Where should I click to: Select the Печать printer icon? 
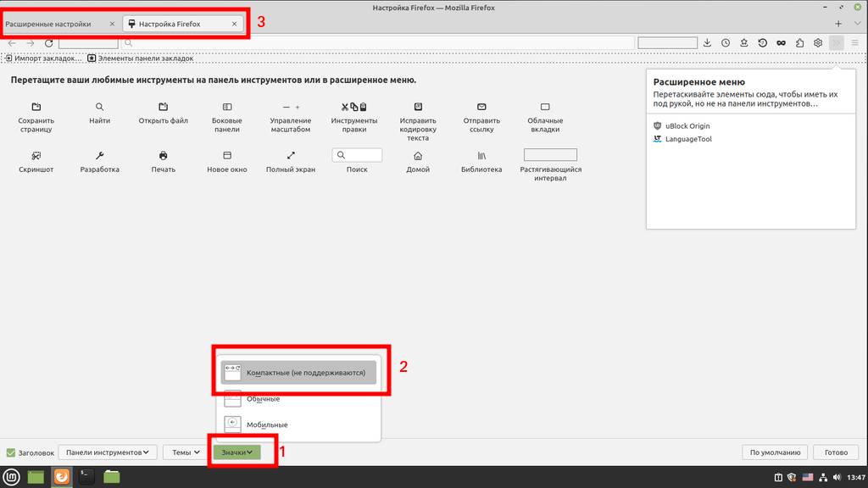tap(163, 156)
